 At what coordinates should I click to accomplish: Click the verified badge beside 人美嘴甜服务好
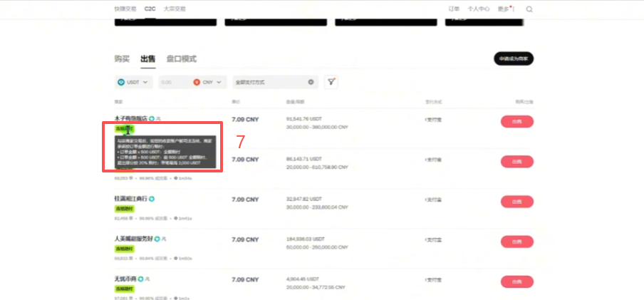pyautogui.click(x=157, y=239)
